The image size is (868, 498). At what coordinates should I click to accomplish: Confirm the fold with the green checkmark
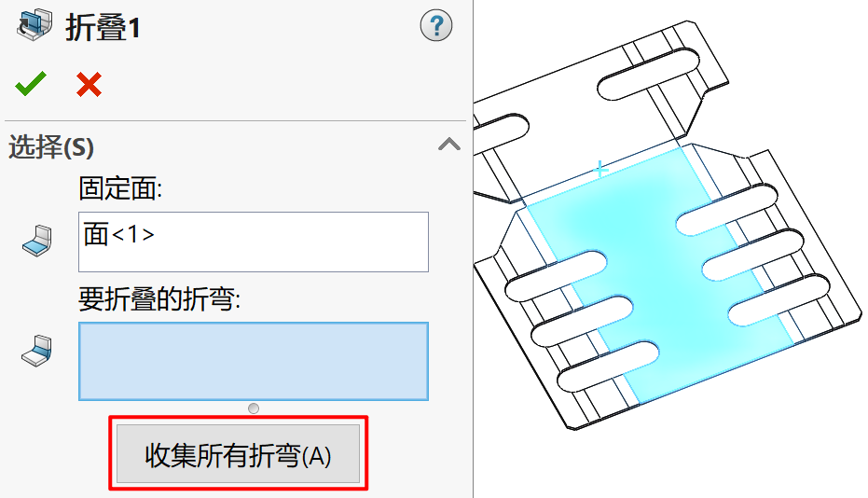[x=31, y=84]
